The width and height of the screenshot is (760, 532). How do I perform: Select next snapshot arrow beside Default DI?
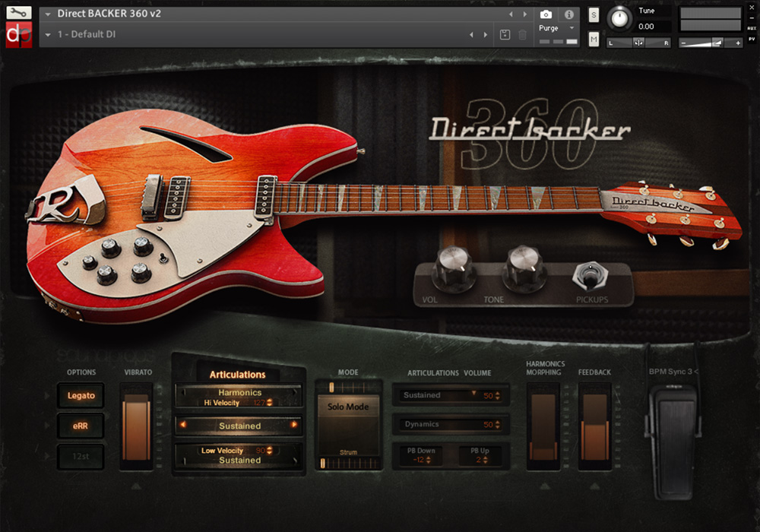486,34
